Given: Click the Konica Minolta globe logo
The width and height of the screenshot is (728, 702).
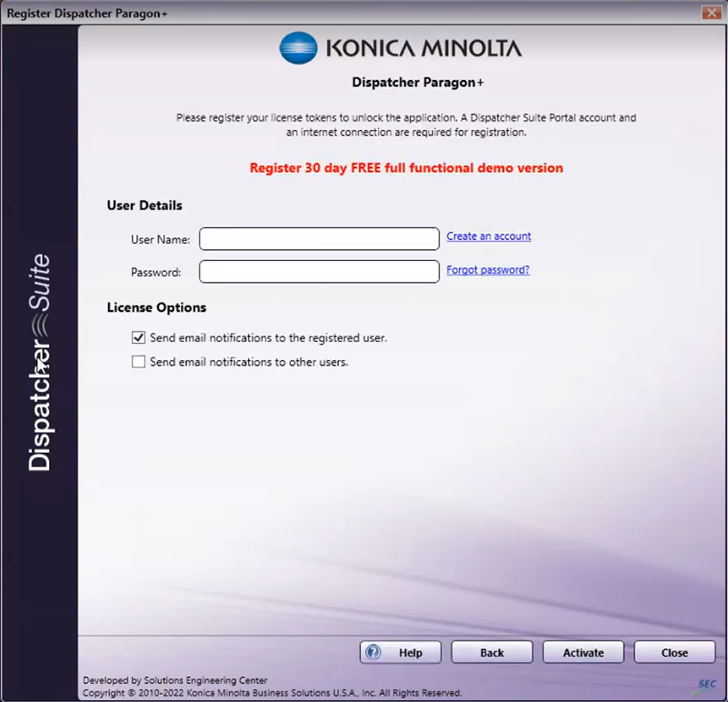Looking at the screenshot, I should click(x=298, y=48).
